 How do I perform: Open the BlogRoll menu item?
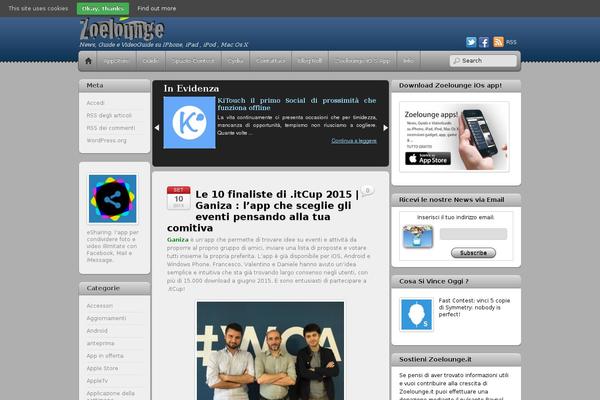click(310, 61)
